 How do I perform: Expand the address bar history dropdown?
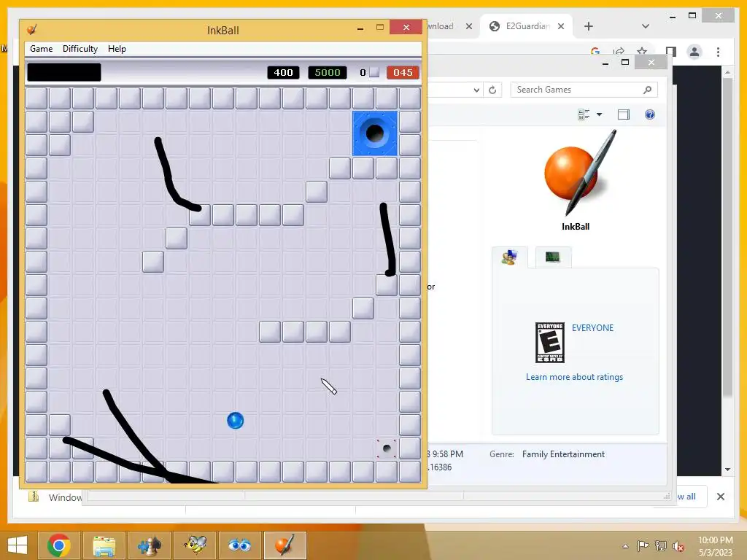pos(476,90)
